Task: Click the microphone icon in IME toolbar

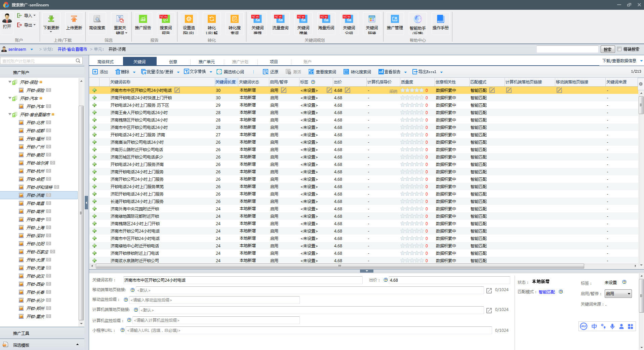Action: pos(612,326)
